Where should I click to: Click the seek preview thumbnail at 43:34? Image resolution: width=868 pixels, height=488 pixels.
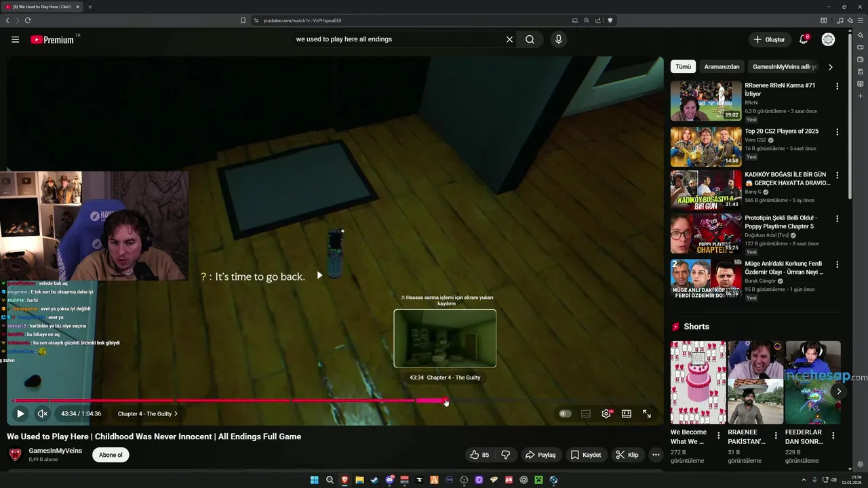pos(445,338)
